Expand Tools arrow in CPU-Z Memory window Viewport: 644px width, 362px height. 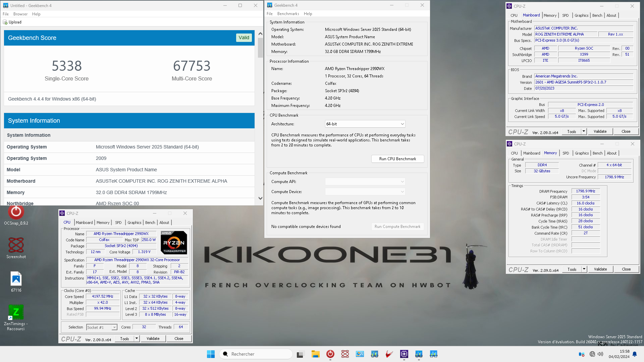click(584, 269)
